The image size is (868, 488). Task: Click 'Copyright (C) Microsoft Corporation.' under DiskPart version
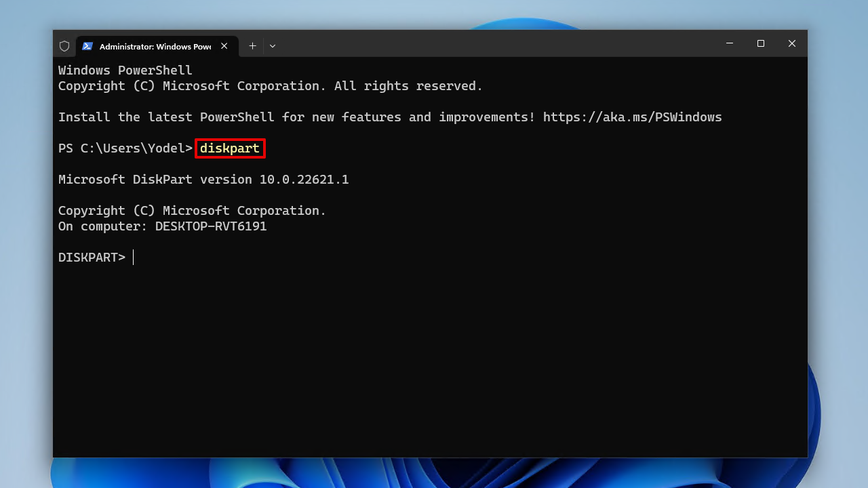pyautogui.click(x=193, y=211)
